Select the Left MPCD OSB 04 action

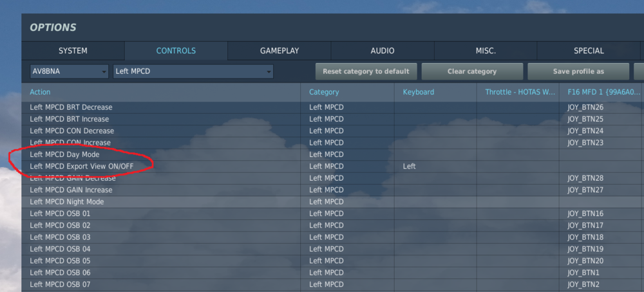[161, 250]
